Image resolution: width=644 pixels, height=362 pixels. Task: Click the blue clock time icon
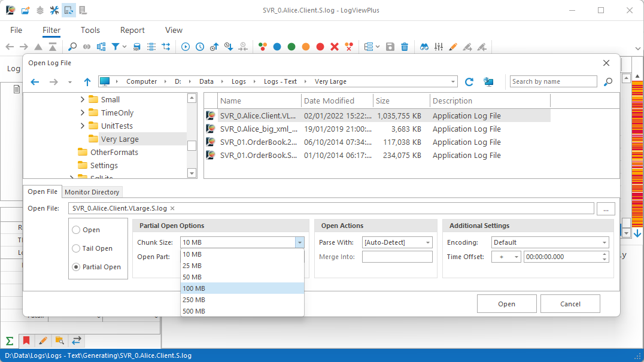tap(200, 47)
